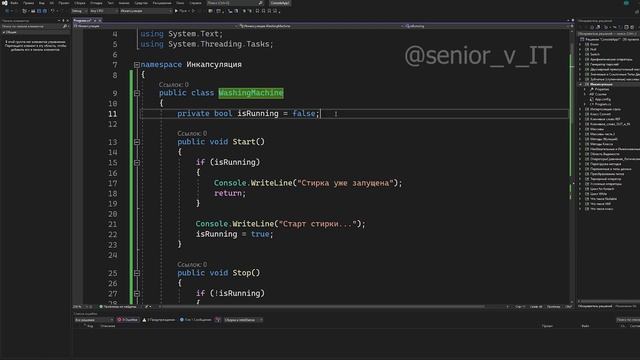The image size is (640, 360).
Task: Toggle the 0 Предупреждения warnings filter
Action: pyautogui.click(x=159, y=320)
